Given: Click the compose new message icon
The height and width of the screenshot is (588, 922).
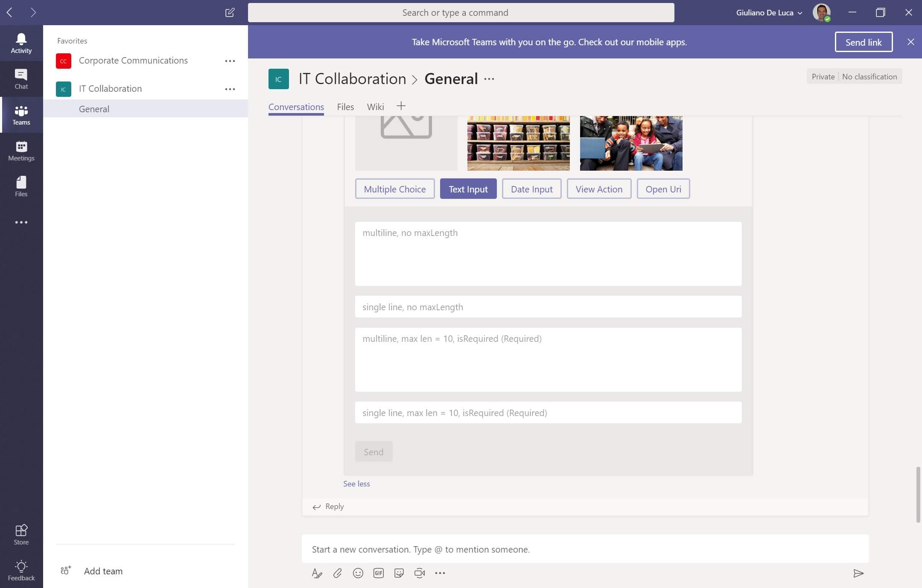Looking at the screenshot, I should point(230,12).
